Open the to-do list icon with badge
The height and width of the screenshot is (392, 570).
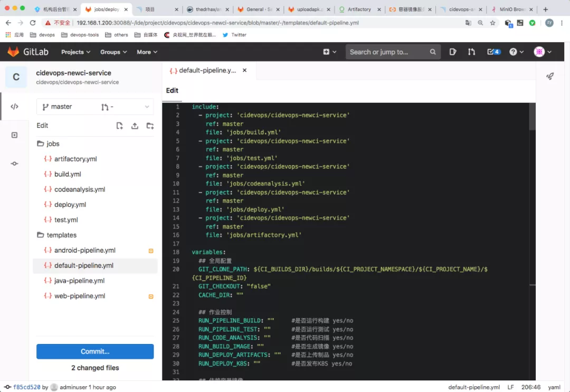[493, 52]
